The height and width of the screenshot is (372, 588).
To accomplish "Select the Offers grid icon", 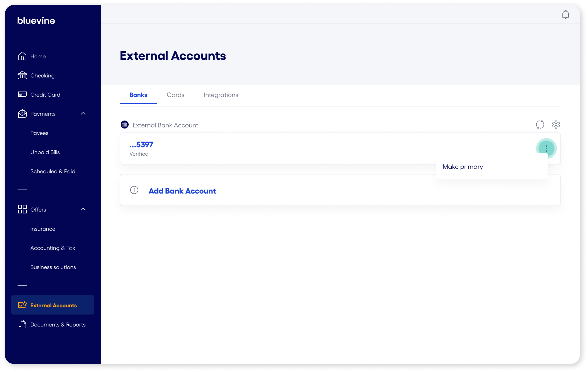I will point(22,209).
